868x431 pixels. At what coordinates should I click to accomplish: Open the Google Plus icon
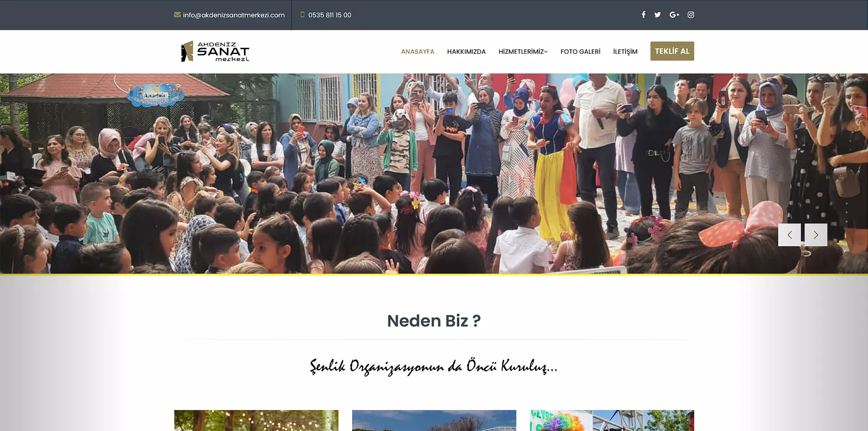[674, 15]
